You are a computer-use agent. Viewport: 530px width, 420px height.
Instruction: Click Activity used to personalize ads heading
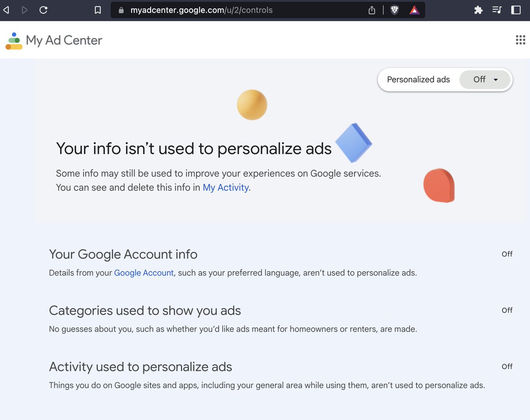[x=140, y=367]
